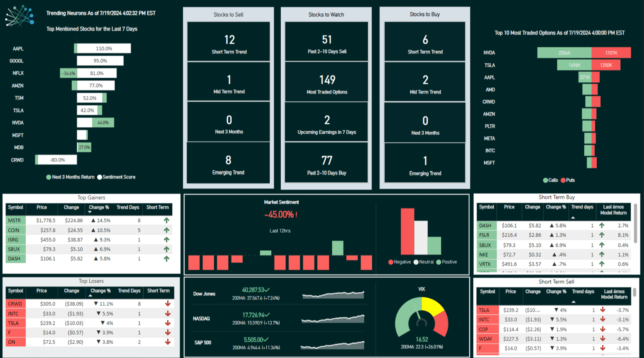This screenshot has height=358, width=644.
Task: Open the 51 Past 2-10 Days Sell card
Action: click(327, 41)
